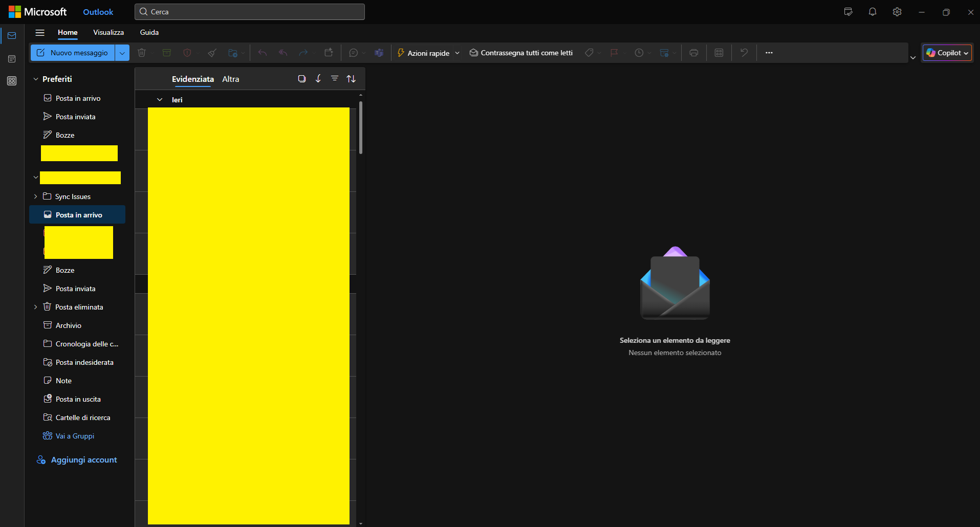Toggle the hamburger navigation pane button
This screenshot has width=980, height=527.
(x=40, y=33)
